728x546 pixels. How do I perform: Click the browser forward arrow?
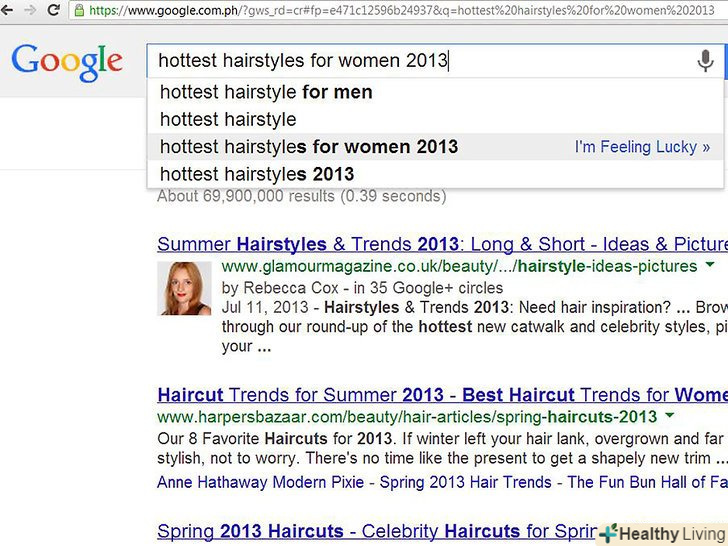pyautogui.click(x=30, y=9)
